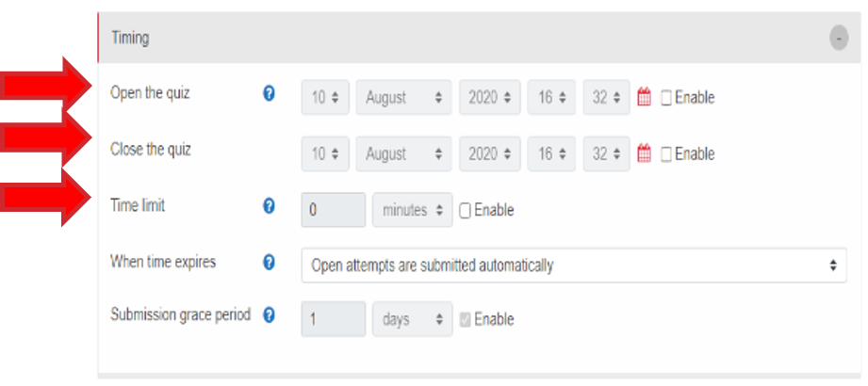Click the Time limit number field
868x386 pixels.
pos(333,210)
